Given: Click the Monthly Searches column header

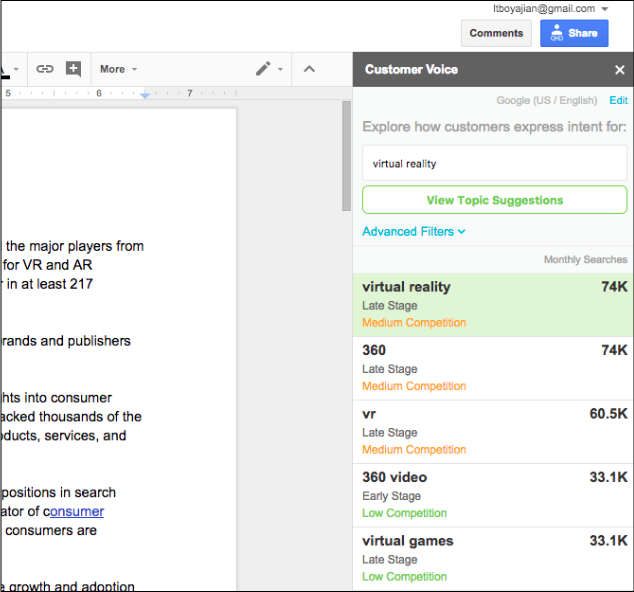Looking at the screenshot, I should coord(585,260).
